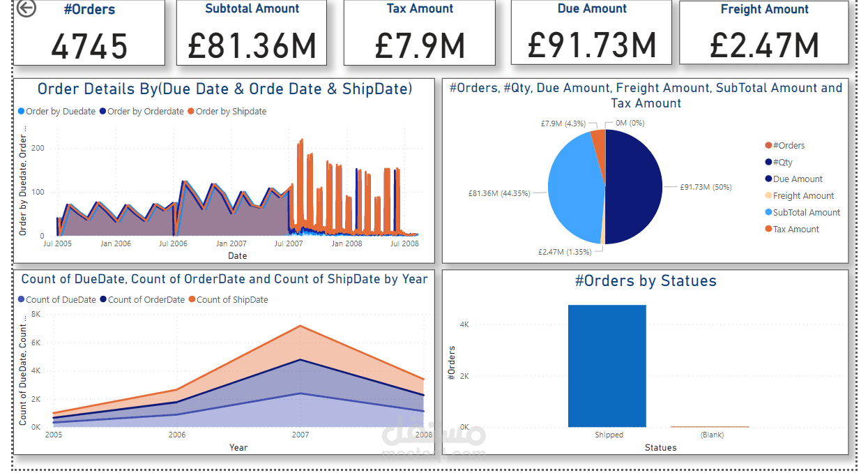Click the Shipped axis label
Image resolution: width=868 pixels, height=473 pixels.
pyautogui.click(x=609, y=435)
